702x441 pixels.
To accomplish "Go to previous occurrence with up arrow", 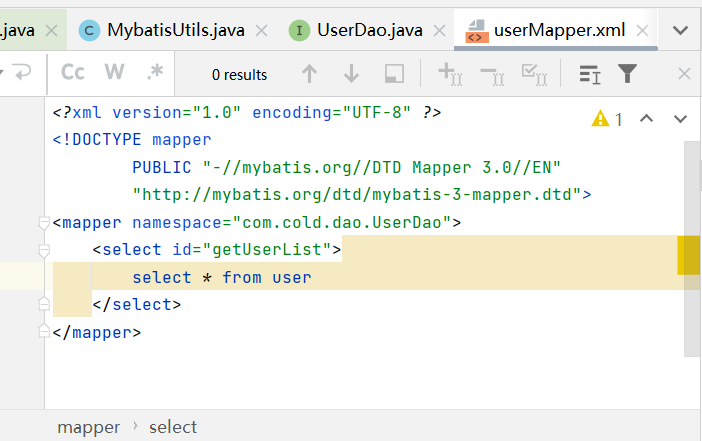I will click(x=310, y=74).
